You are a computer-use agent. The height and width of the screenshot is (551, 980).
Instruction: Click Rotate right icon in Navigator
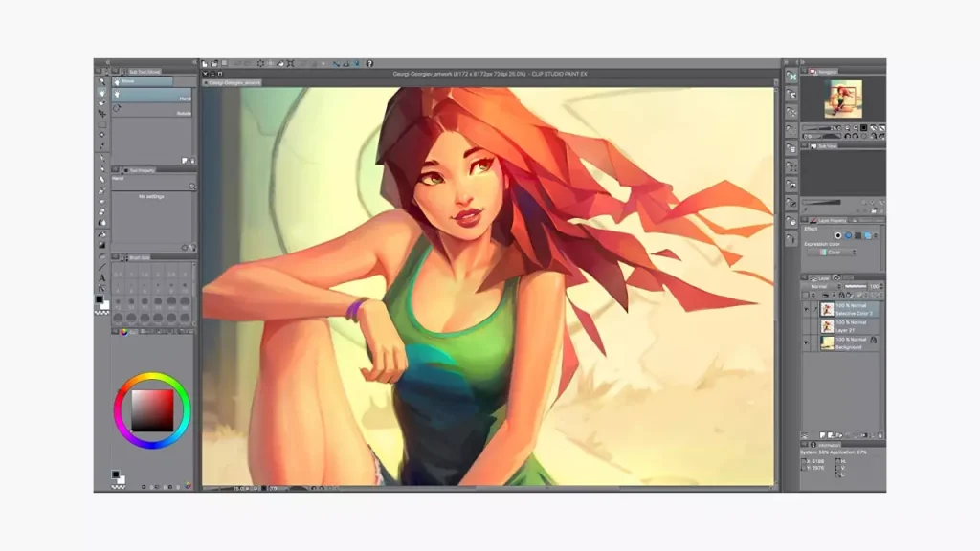[856, 136]
